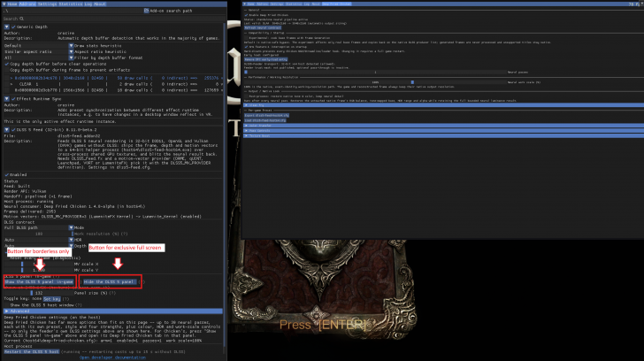
Task: Expand the CLEAR 1 depth buffer row
Action: point(11,84)
